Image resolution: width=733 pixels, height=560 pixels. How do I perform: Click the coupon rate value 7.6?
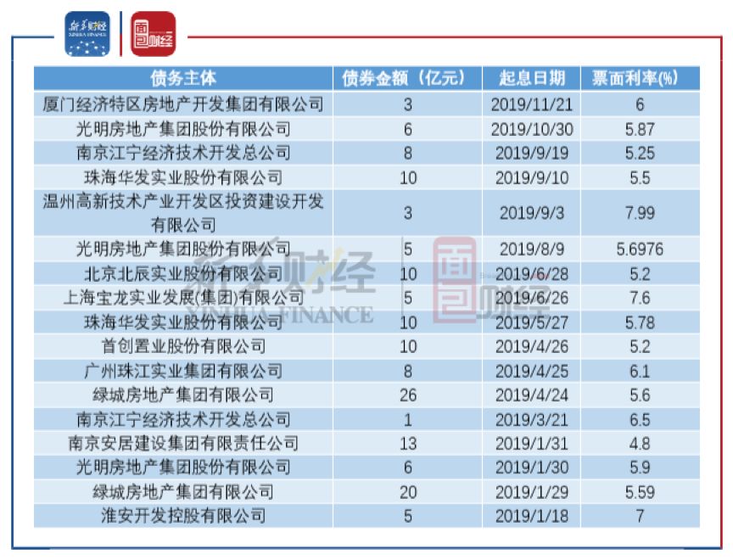click(640, 298)
